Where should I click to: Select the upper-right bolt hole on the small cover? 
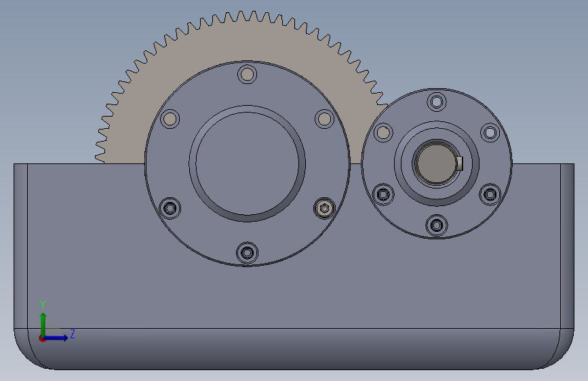(490, 132)
